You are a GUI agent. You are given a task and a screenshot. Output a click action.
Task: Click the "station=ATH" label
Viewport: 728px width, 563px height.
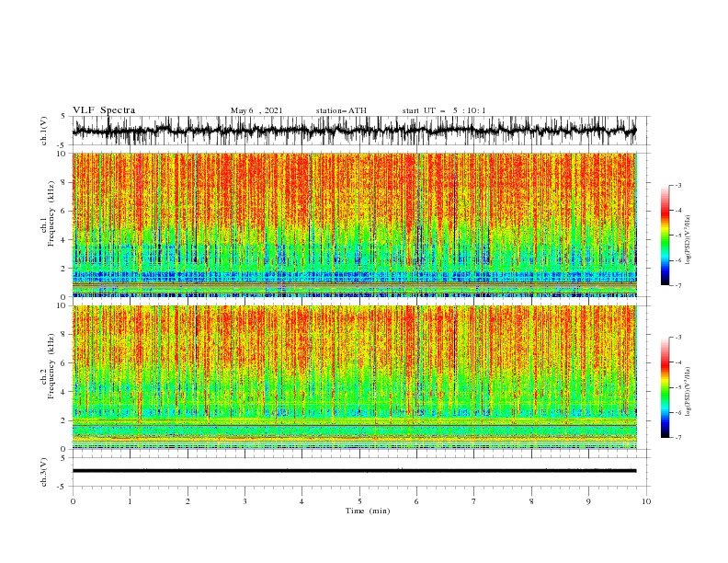(341, 110)
